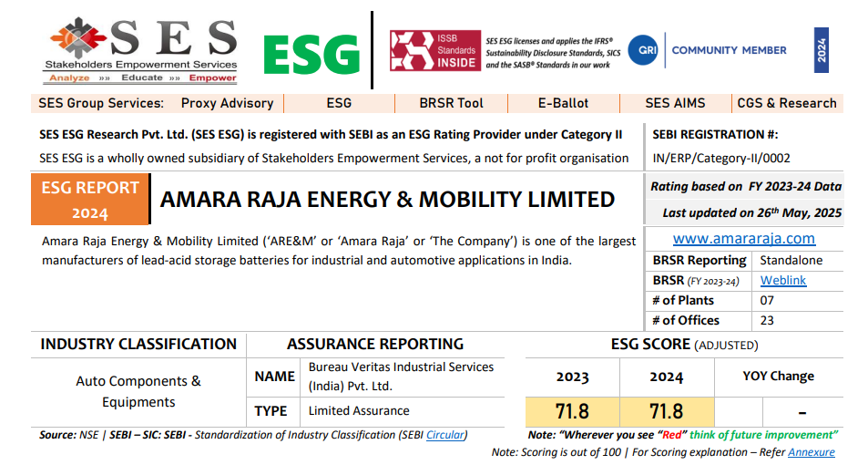Screen dimensions: 868x465
Task: Click the # of Offices row label
Action: pyautogui.click(x=686, y=320)
